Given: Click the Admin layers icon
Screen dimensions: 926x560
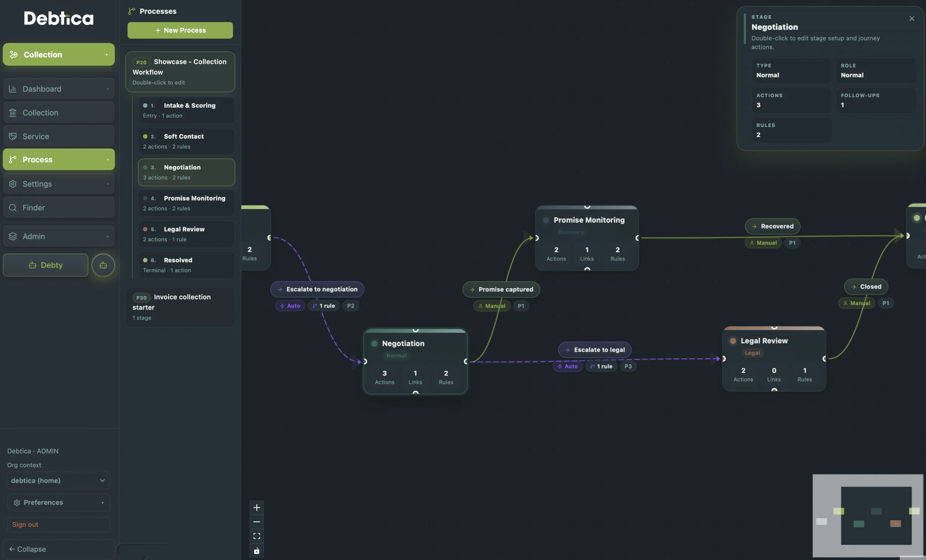Looking at the screenshot, I should point(13,236).
